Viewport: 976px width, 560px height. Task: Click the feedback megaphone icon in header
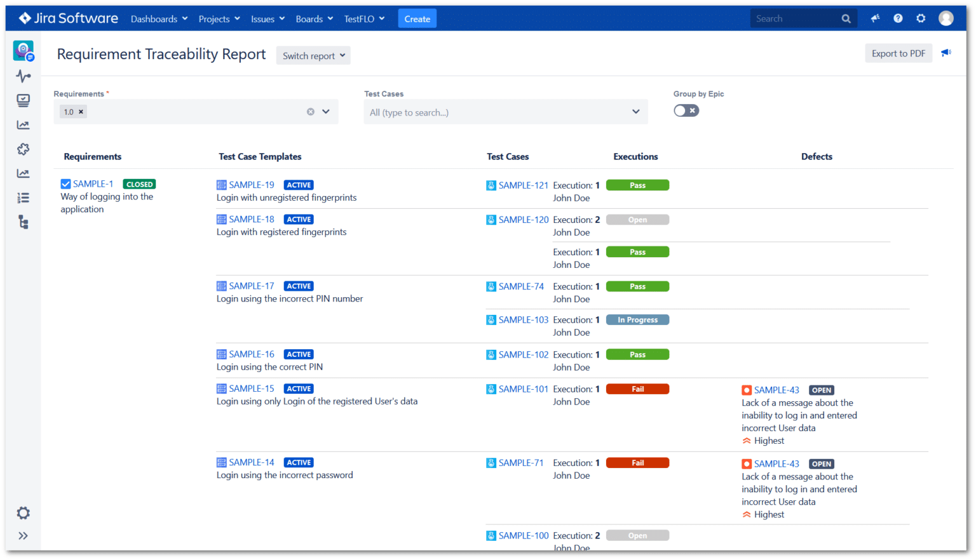pyautogui.click(x=875, y=18)
